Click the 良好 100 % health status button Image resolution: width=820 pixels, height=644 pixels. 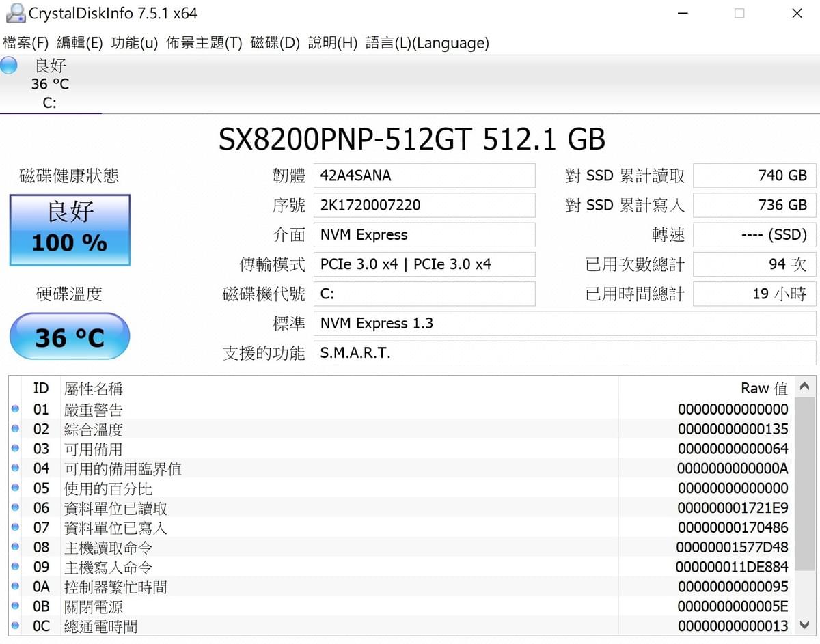70,230
